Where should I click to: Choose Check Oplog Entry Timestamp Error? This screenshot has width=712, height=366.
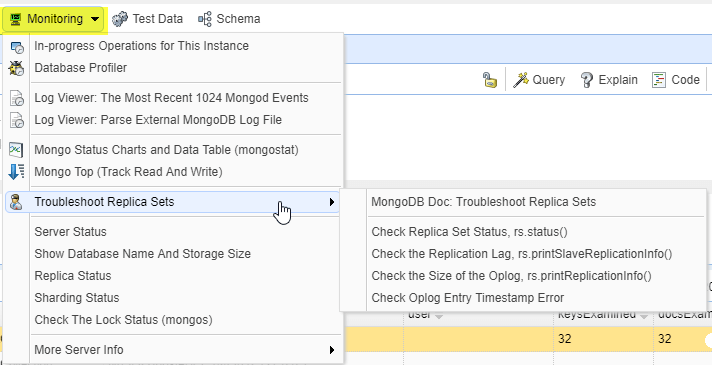(x=523, y=298)
